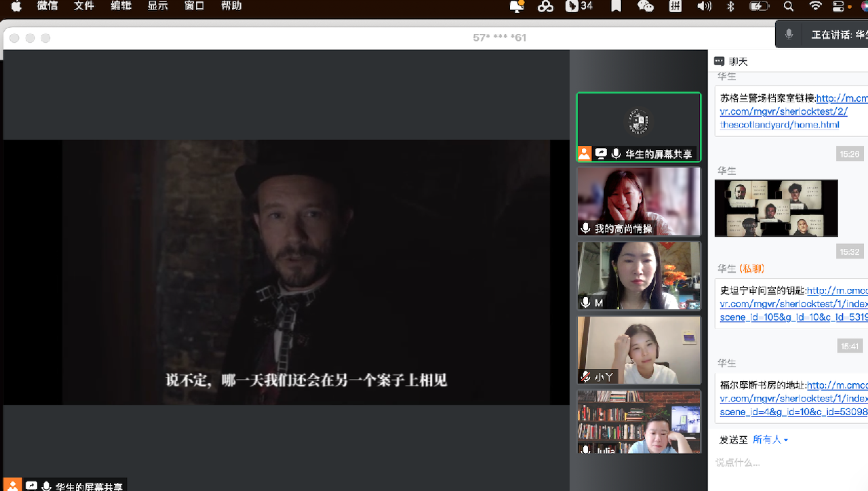The image size is (868, 491).
Task: Open Control Center
Action: 839,6
